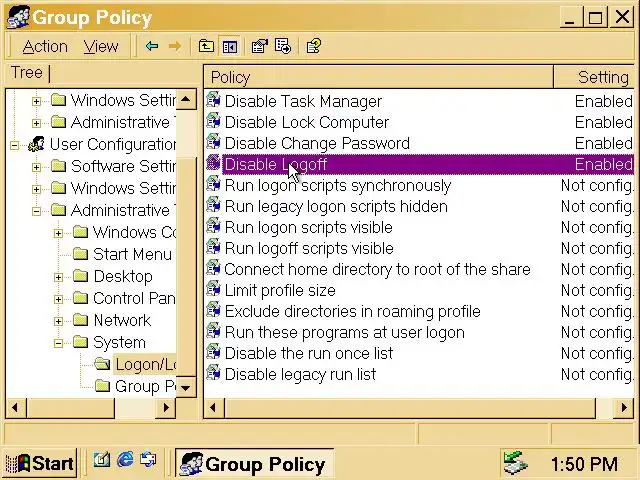Click the Up one level toolbar icon
The width and height of the screenshot is (640, 480).
206,46
